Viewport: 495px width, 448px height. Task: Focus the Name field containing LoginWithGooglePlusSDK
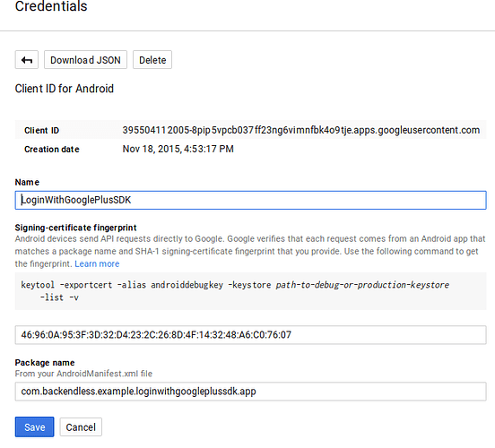pos(251,200)
